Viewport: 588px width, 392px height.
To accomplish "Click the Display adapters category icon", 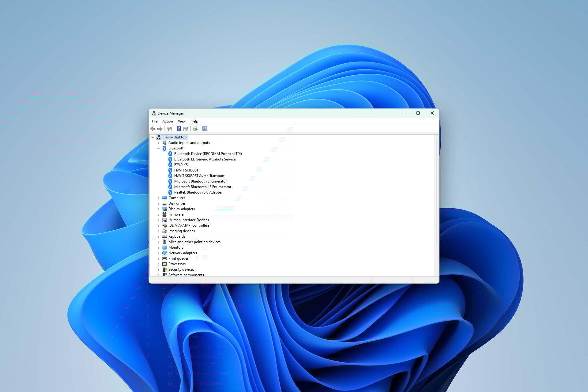I will [164, 209].
